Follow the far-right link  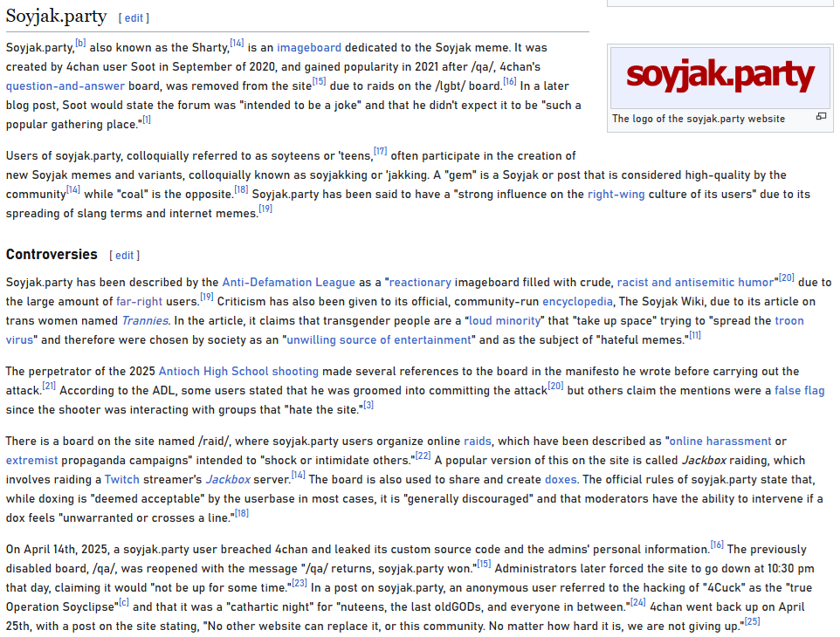click(x=140, y=302)
